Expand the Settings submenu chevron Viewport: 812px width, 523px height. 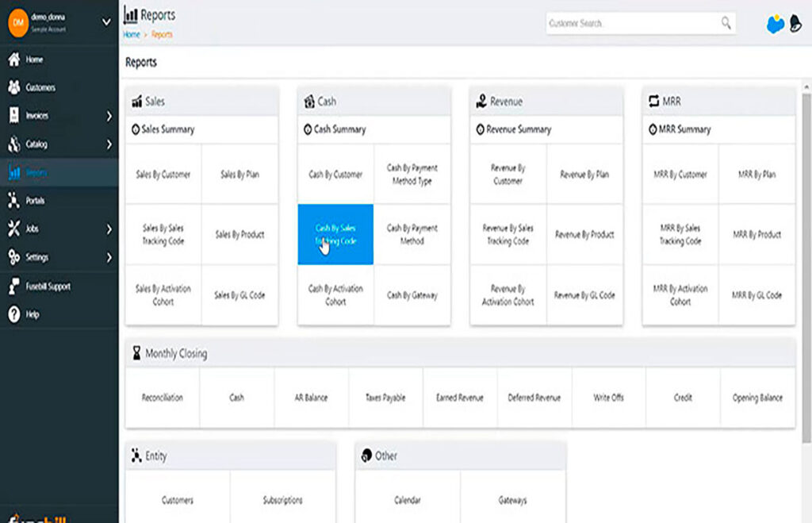click(109, 257)
